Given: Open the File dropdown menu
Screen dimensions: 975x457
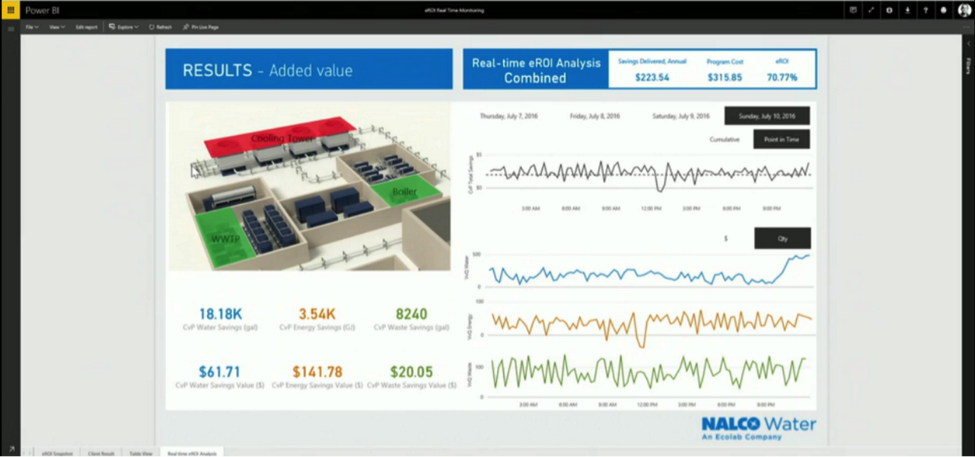Looking at the screenshot, I should coord(31,27).
